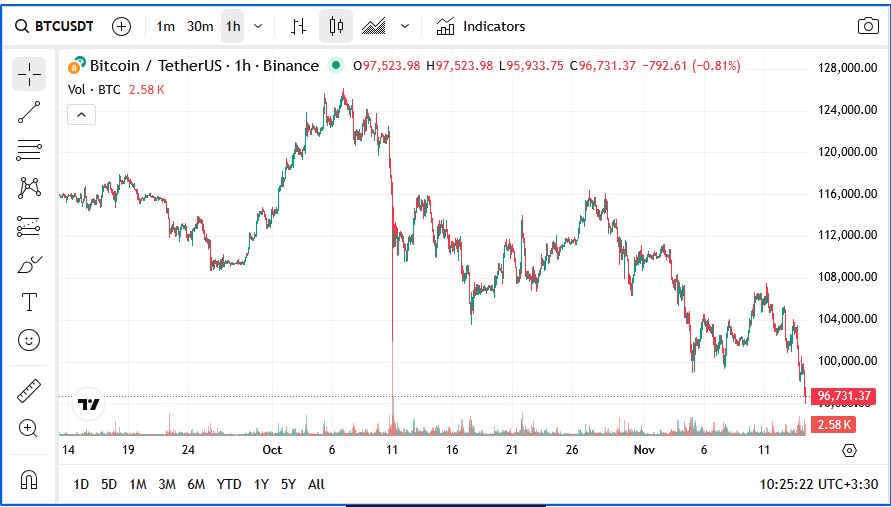Select the 30m timeframe

point(200,26)
